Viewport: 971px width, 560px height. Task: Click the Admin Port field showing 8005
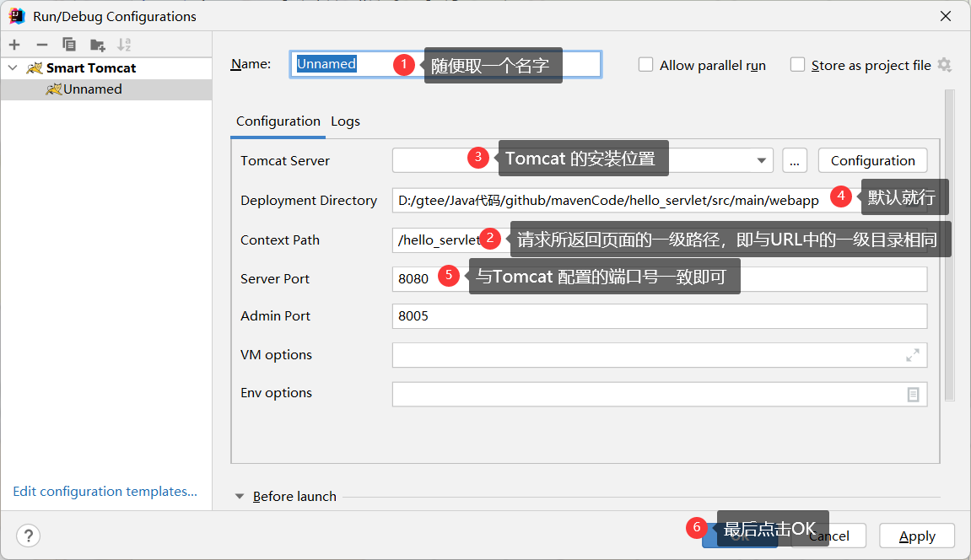coord(660,316)
